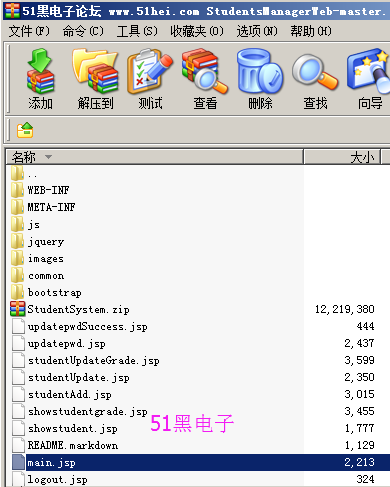Select the images folder icon

17,258
